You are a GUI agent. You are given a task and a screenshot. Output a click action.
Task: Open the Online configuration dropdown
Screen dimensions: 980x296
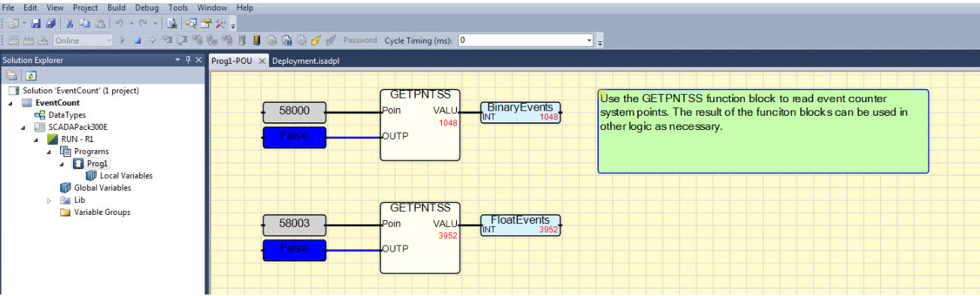[109, 41]
